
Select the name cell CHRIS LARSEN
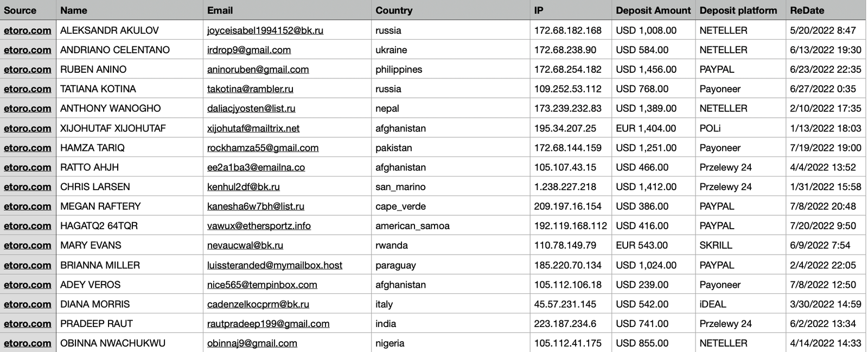(x=95, y=187)
